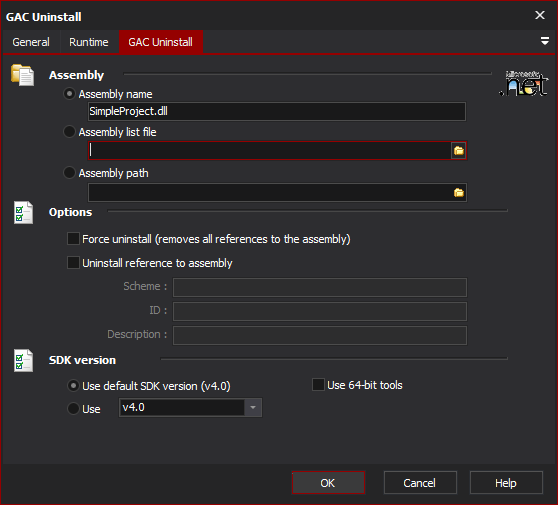
Task: Switch to the General tab
Action: (31, 42)
